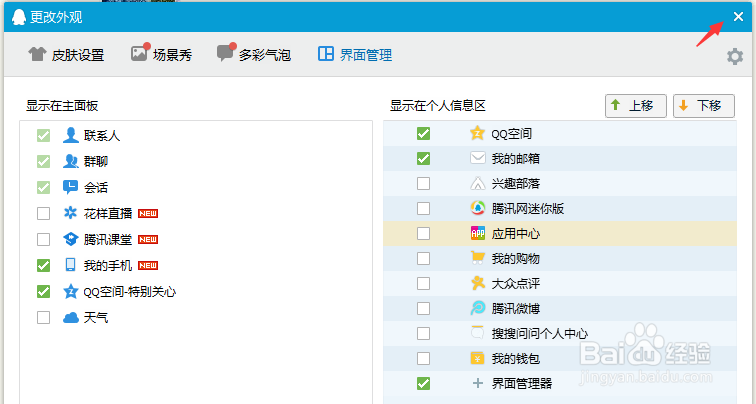
Task: Select the 兴趣部落 label
Action: point(515,184)
